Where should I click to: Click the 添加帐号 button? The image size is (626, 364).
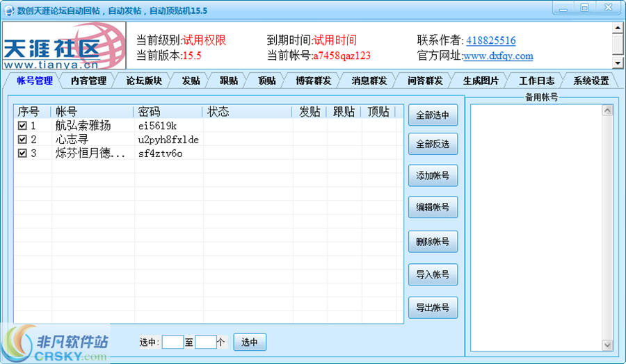tap(433, 176)
